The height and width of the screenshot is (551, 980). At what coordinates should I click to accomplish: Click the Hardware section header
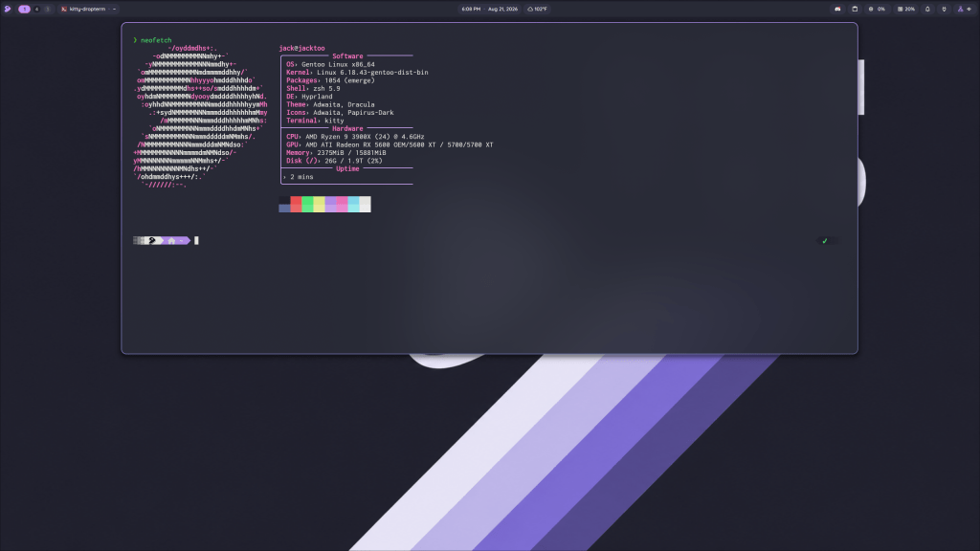pos(347,129)
